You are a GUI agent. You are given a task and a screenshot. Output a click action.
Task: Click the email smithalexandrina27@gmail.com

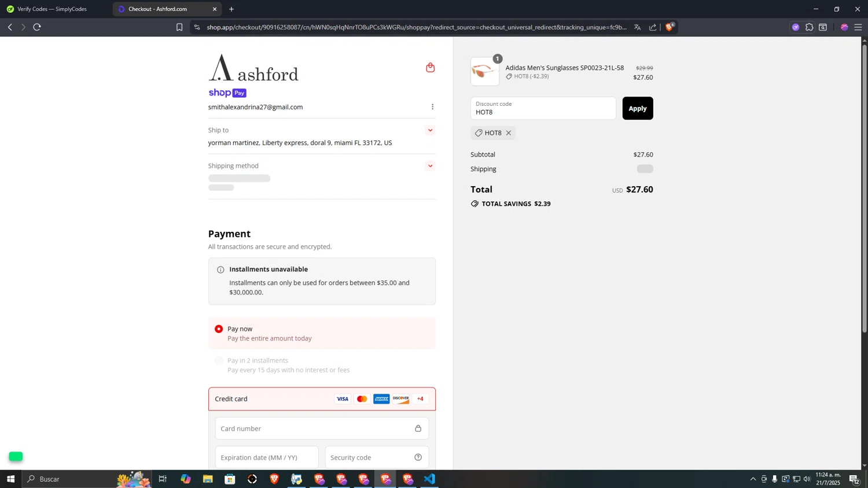coord(255,107)
